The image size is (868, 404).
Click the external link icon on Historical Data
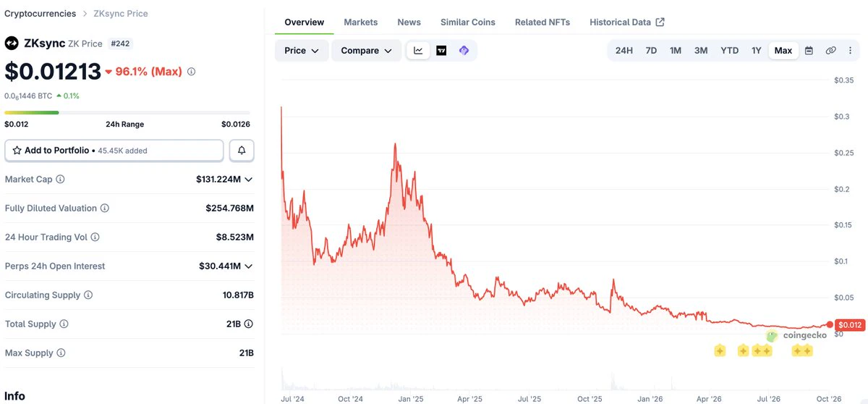tap(660, 22)
